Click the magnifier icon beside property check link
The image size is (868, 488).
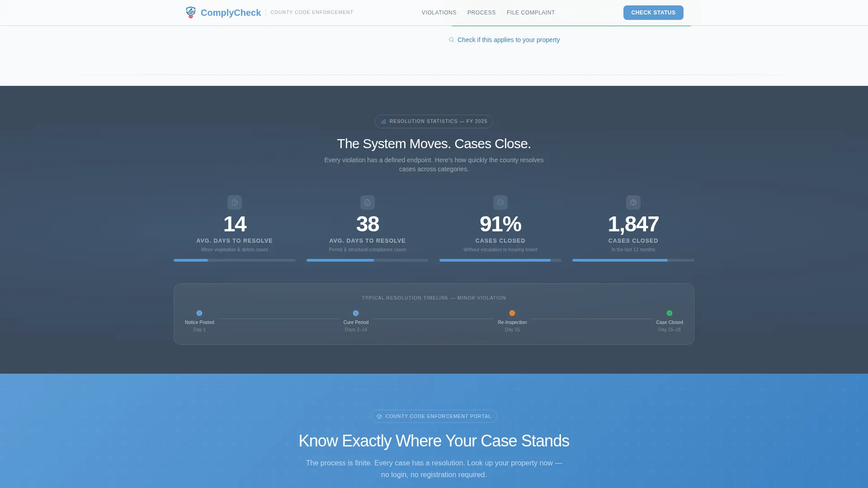[x=451, y=40]
